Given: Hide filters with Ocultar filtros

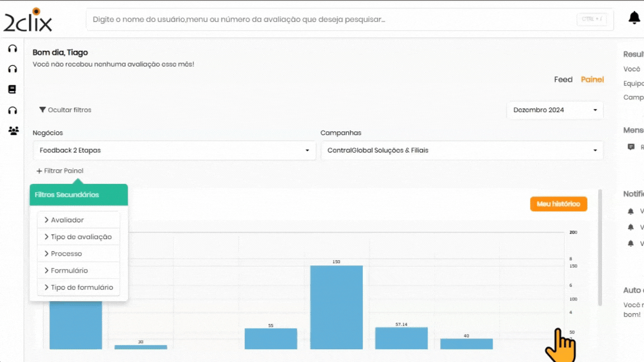Looking at the screenshot, I should pos(65,110).
